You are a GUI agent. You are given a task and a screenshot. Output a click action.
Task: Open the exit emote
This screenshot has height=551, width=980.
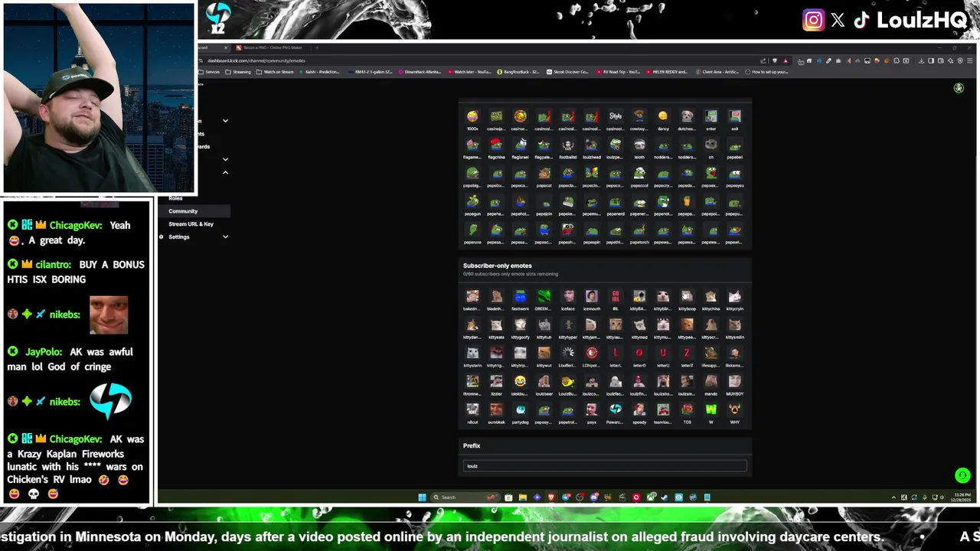click(735, 116)
